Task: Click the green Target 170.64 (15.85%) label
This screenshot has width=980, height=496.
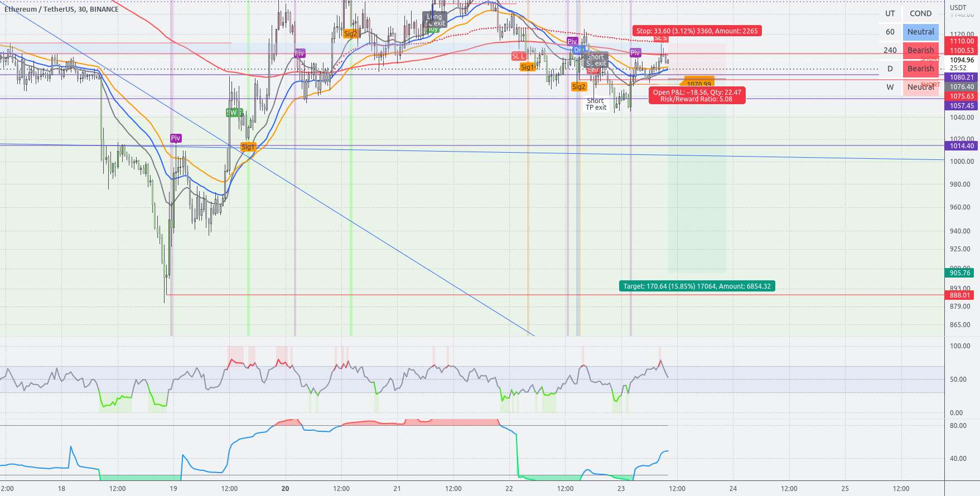Action: point(697,286)
